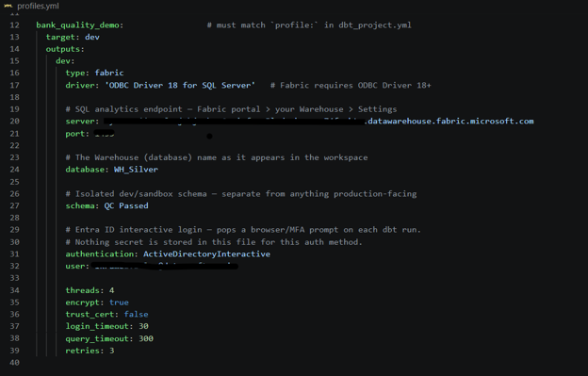
Task: Click the 'dev' value after target
Action: click(92, 37)
